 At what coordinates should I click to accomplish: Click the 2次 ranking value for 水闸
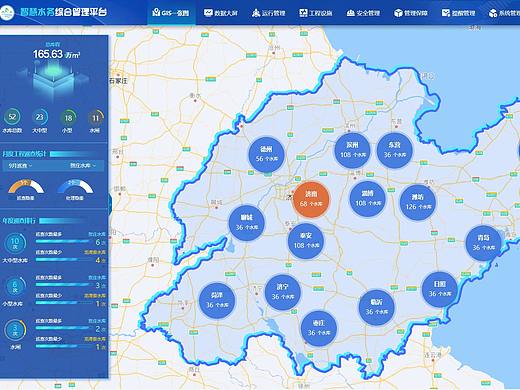tap(100, 329)
